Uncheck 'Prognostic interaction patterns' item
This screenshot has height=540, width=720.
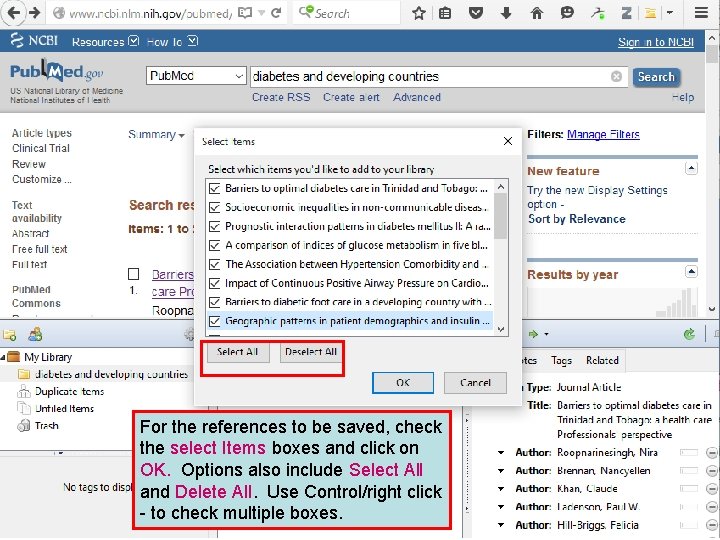214,226
